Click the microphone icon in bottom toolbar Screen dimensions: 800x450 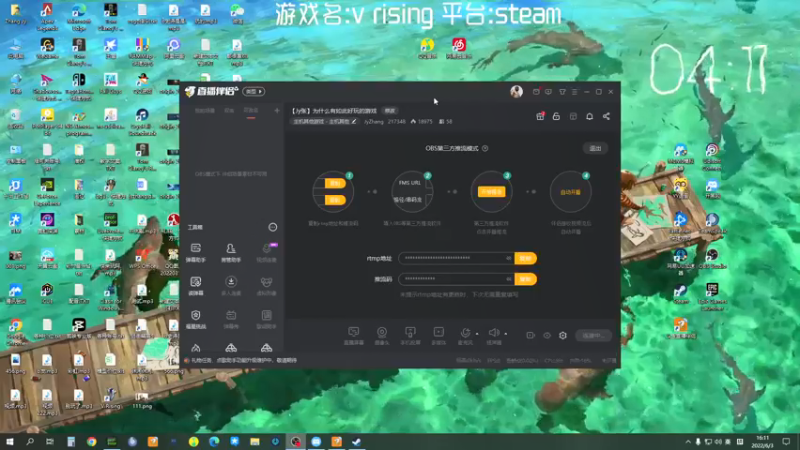tap(465, 333)
